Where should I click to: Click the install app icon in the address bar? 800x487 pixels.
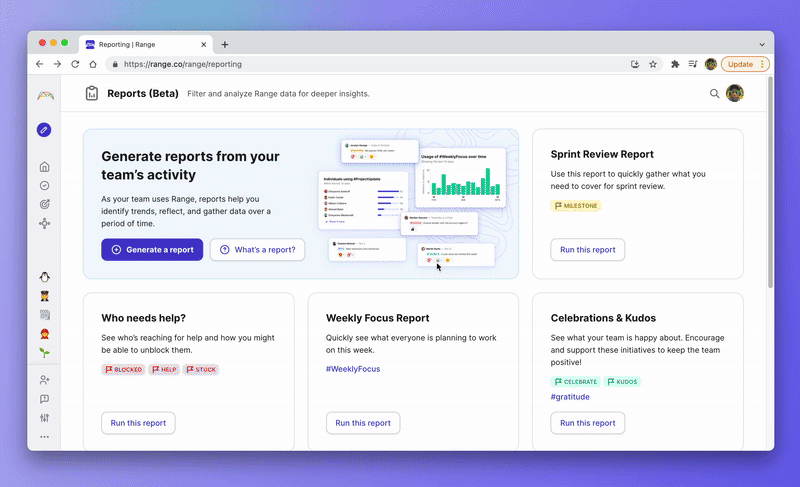635,64
